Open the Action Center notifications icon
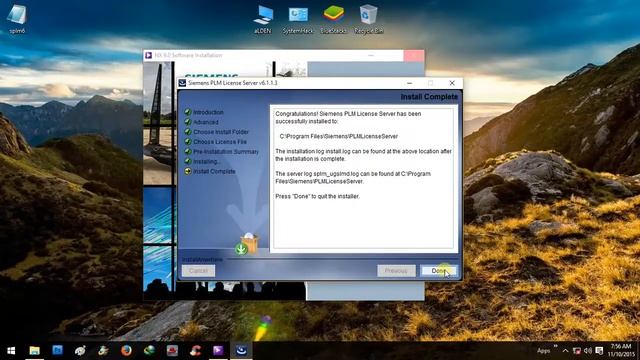Image resolution: width=640 pixels, height=360 pixels. point(599,351)
